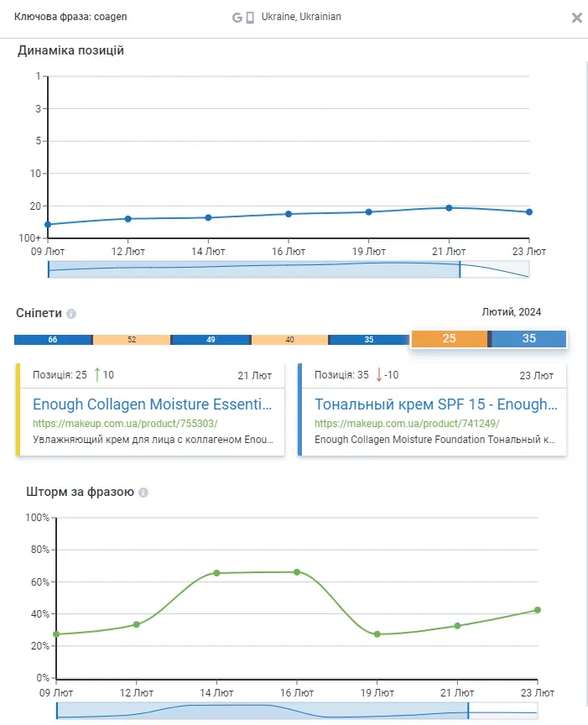The width and height of the screenshot is (588, 725).
Task: Click 23 Лют date in right snippet card
Action: (536, 376)
